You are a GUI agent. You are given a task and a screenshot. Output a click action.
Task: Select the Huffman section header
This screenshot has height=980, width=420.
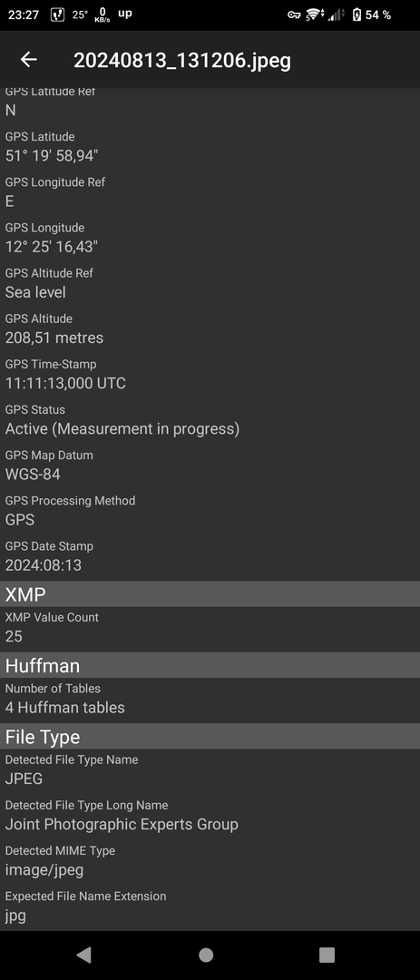tap(210, 665)
